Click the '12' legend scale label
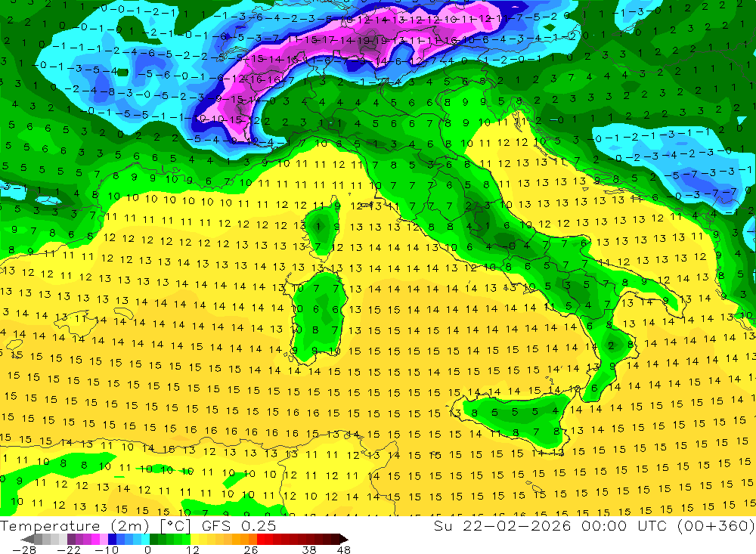 [192, 550]
